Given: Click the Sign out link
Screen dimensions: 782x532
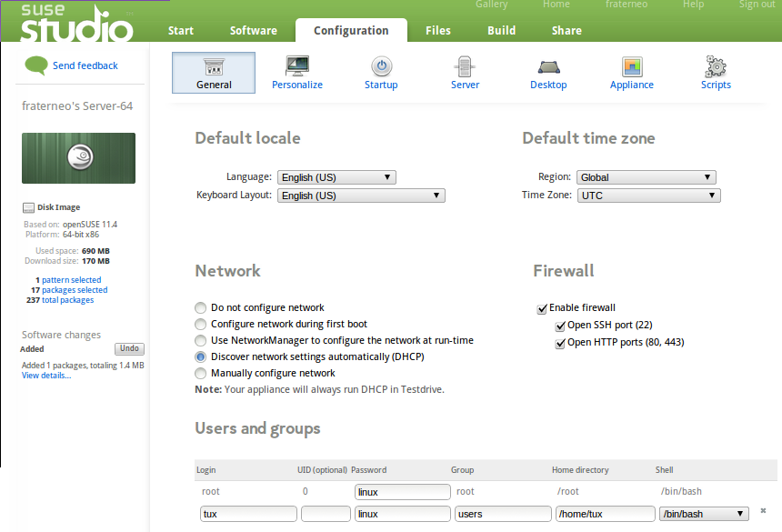Looking at the screenshot, I should 757,5.
